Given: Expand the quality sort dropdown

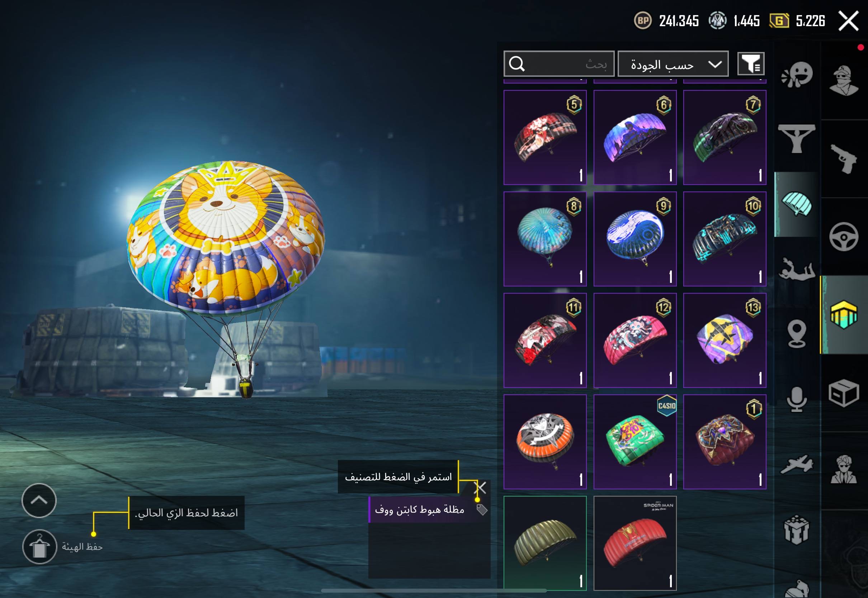Looking at the screenshot, I should point(673,64).
